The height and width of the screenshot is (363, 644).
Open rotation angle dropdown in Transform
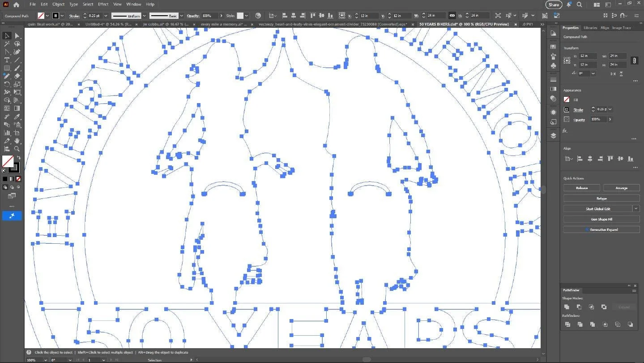pyautogui.click(x=593, y=73)
